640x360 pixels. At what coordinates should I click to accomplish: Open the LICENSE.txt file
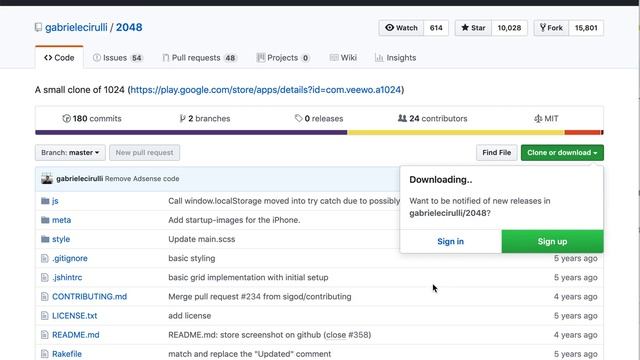click(x=75, y=316)
